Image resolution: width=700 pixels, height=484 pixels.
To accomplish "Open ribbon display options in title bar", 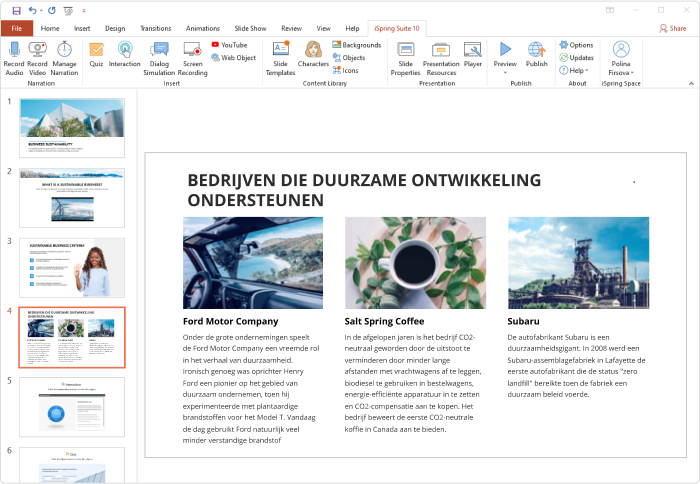I will (609, 10).
